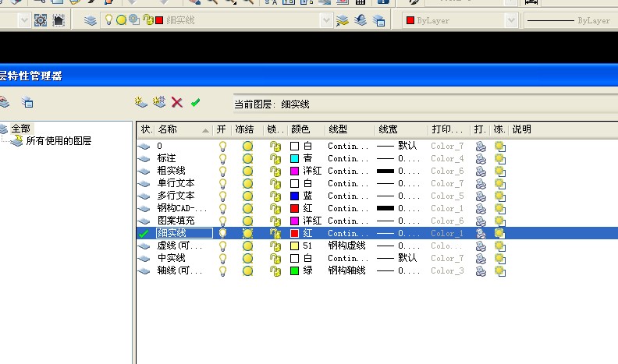Click 默认 lineweight of layer 0
618x364 pixels.
pos(407,146)
